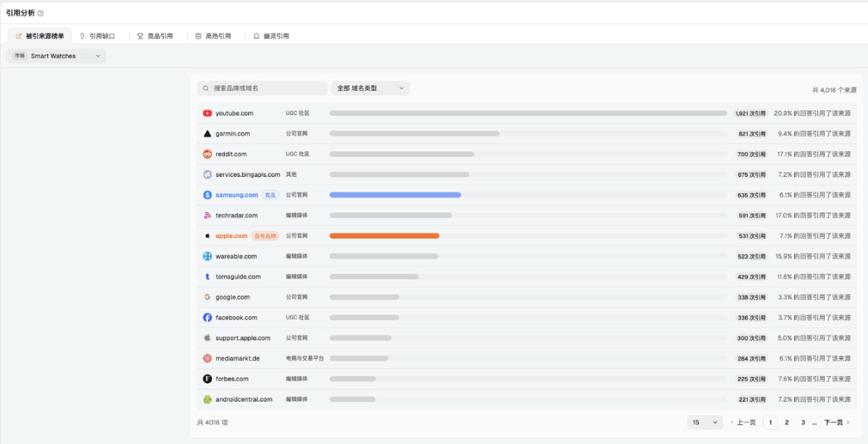Screen dimensions: 868x444
Task: Open the 引用缺口 tab
Action: click(97, 36)
